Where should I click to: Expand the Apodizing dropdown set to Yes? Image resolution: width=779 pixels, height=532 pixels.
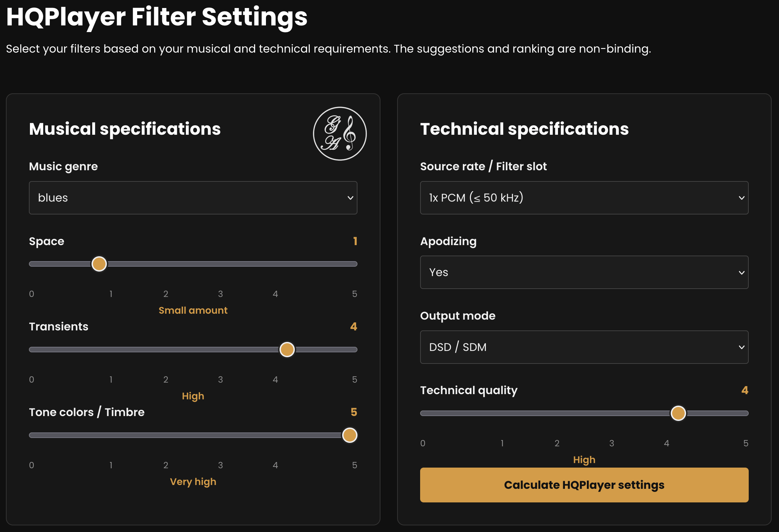tap(584, 272)
